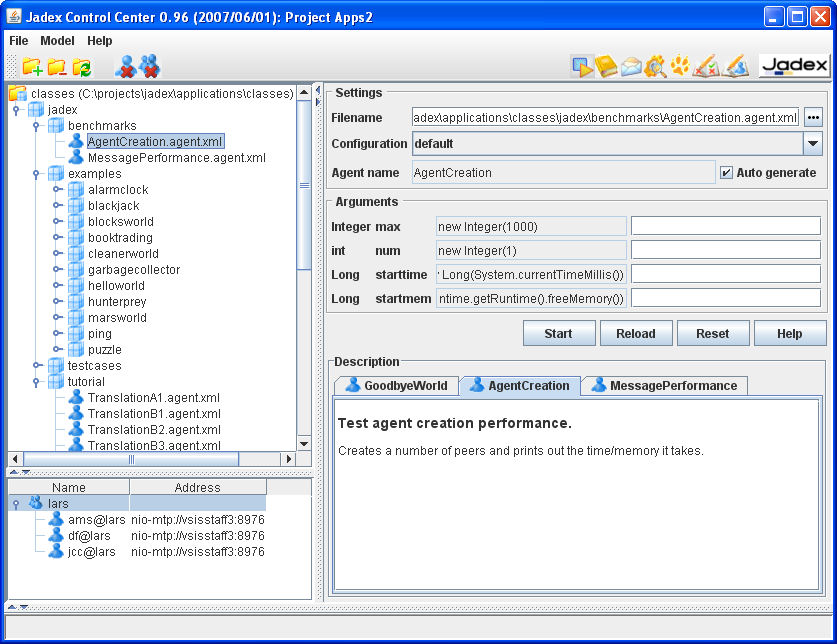Viewport: 837px width, 644px height.
Task: Open the File menu
Action: pyautogui.click(x=19, y=41)
